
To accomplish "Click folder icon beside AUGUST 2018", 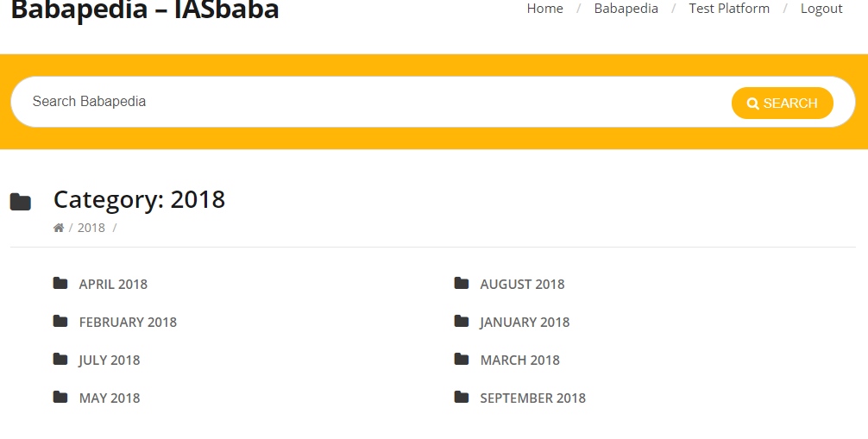I will [462, 284].
